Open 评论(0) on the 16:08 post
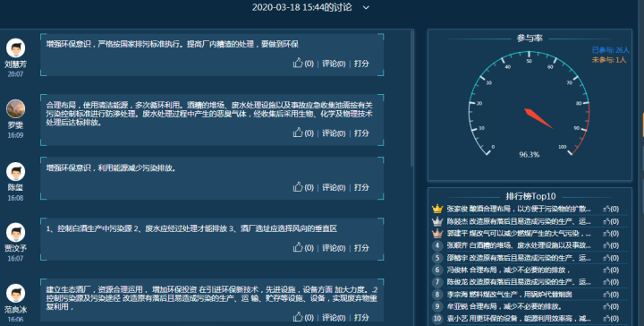This screenshot has height=326, width=644. point(334,187)
